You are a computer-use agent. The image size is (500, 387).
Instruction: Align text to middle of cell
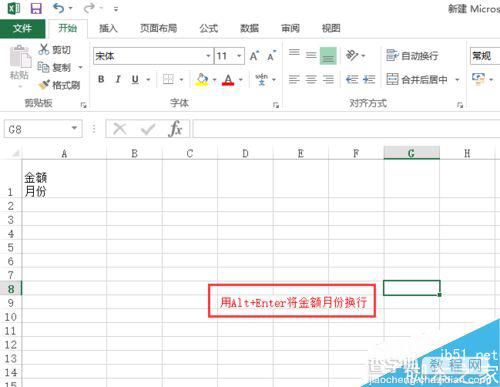pos(311,55)
